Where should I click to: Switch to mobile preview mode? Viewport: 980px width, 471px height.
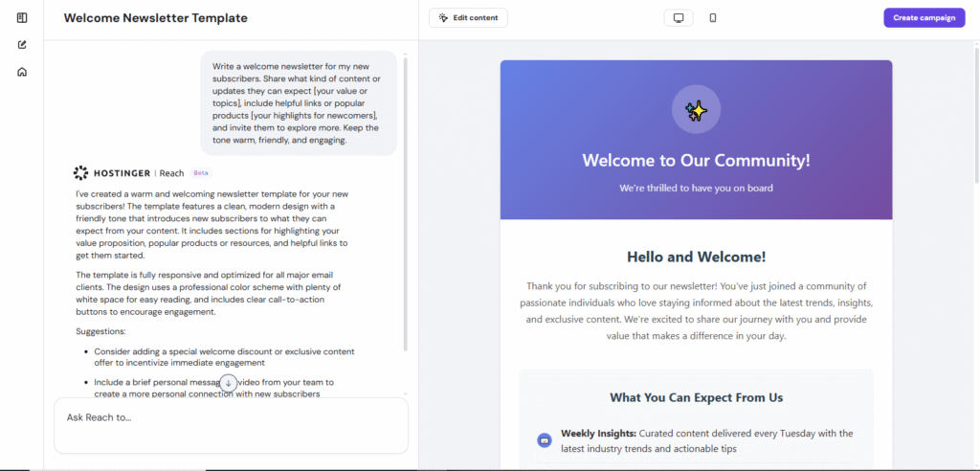tap(713, 18)
